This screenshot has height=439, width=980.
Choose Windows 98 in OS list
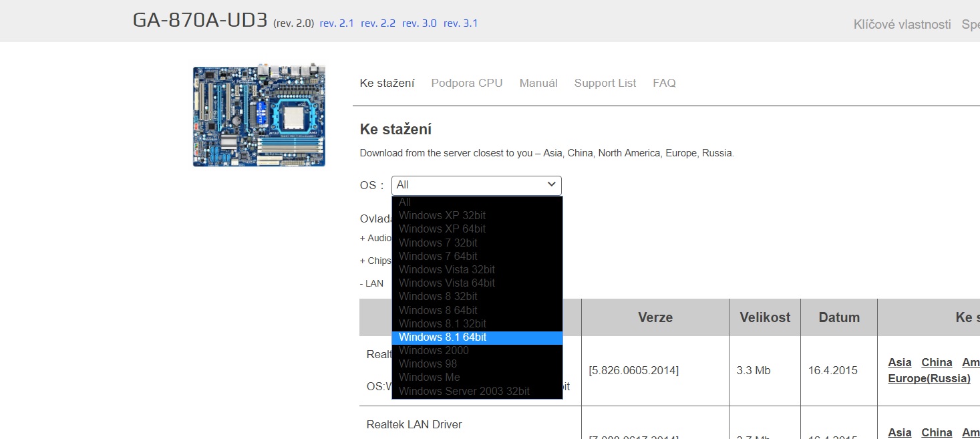(x=477, y=363)
